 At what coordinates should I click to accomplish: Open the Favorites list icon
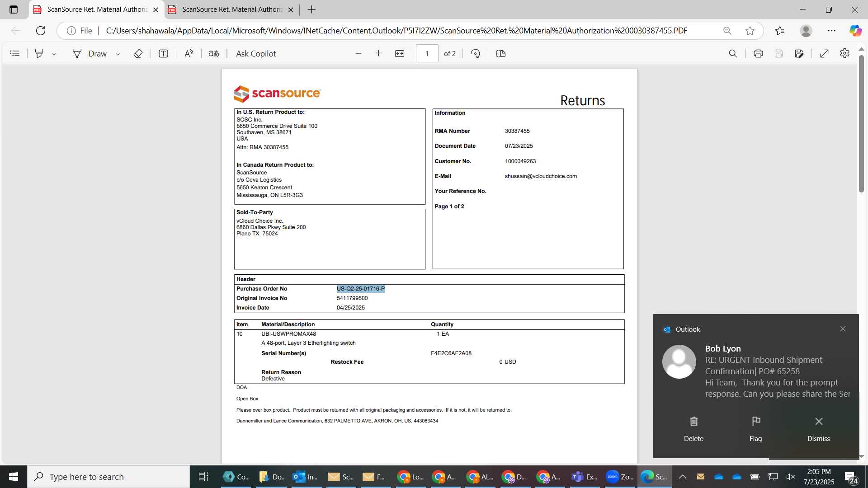tap(780, 31)
